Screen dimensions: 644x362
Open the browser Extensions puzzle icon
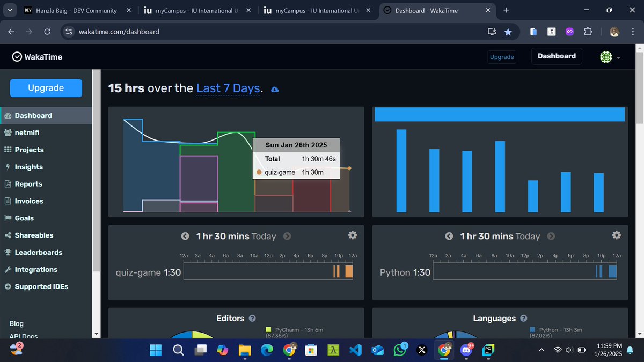(588, 32)
